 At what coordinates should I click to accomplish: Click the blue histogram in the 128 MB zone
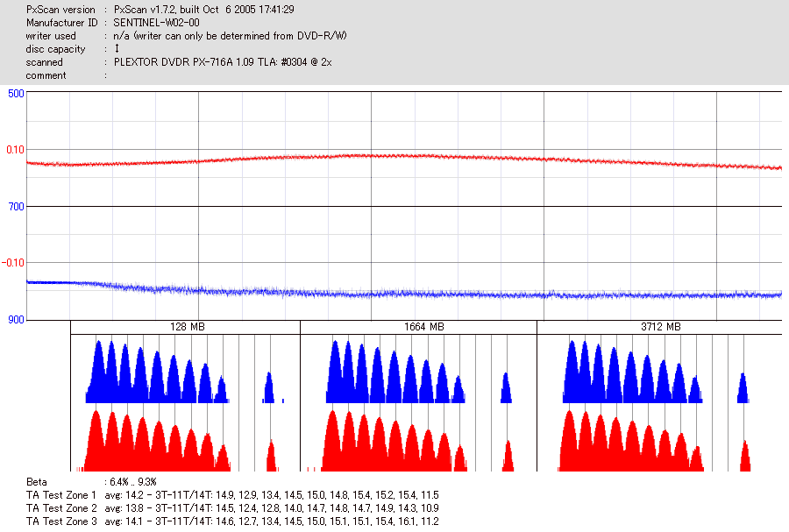tap(157, 382)
